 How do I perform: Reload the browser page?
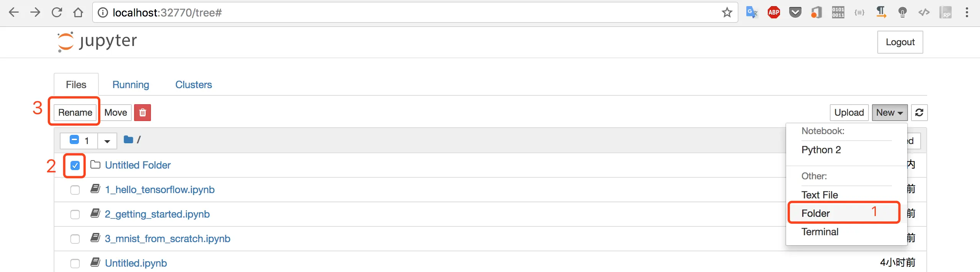coord(57,13)
